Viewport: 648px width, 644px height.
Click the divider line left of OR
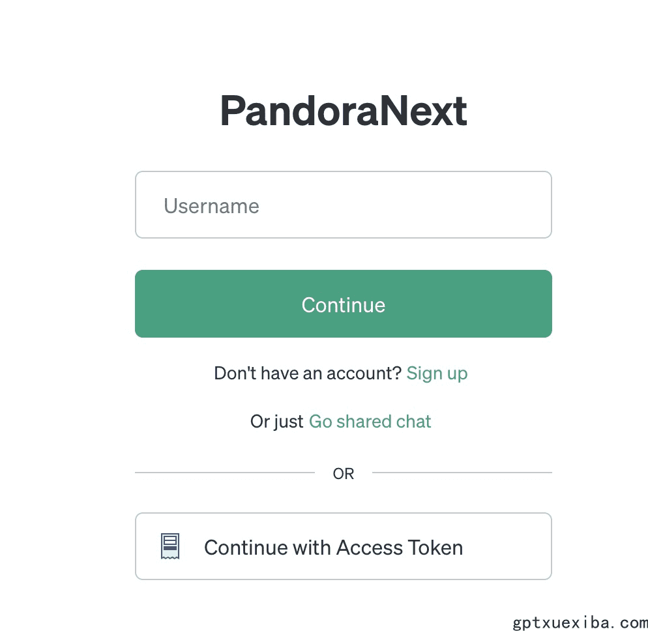click(x=225, y=472)
